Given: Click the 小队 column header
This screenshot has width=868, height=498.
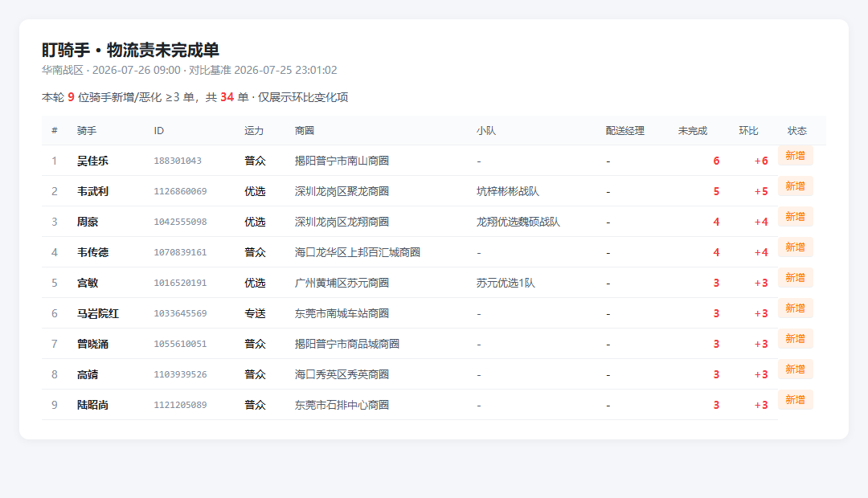Looking at the screenshot, I should 486,131.
